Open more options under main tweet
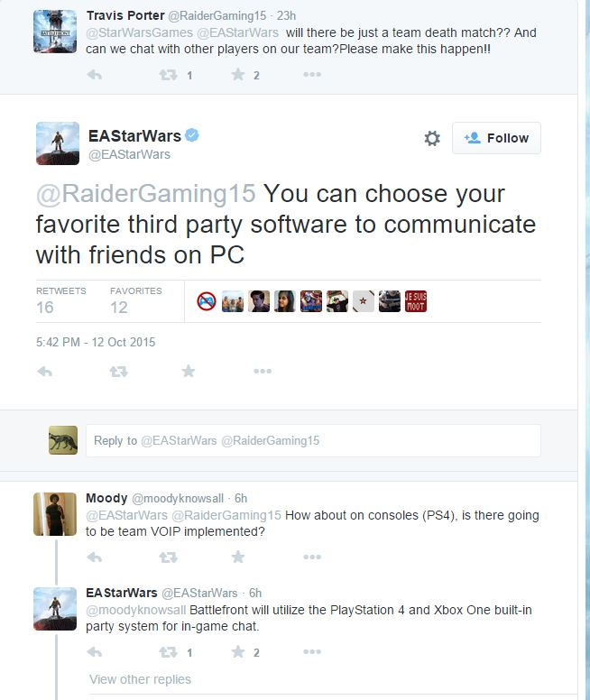The image size is (590, 700). click(x=263, y=371)
